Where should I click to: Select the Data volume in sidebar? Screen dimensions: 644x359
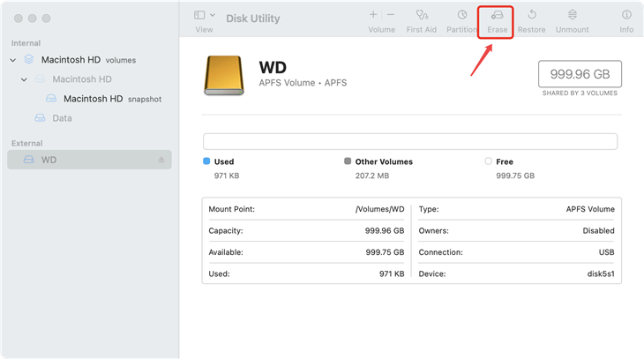click(x=62, y=118)
